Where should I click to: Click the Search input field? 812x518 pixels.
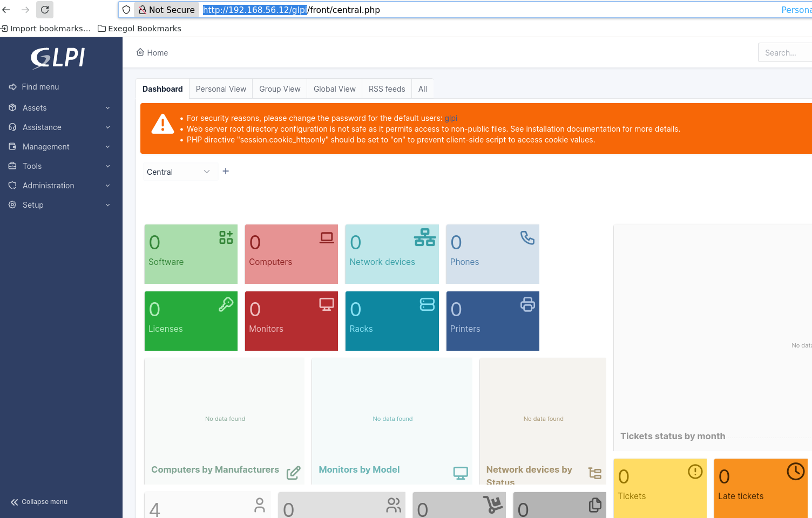pyautogui.click(x=784, y=52)
